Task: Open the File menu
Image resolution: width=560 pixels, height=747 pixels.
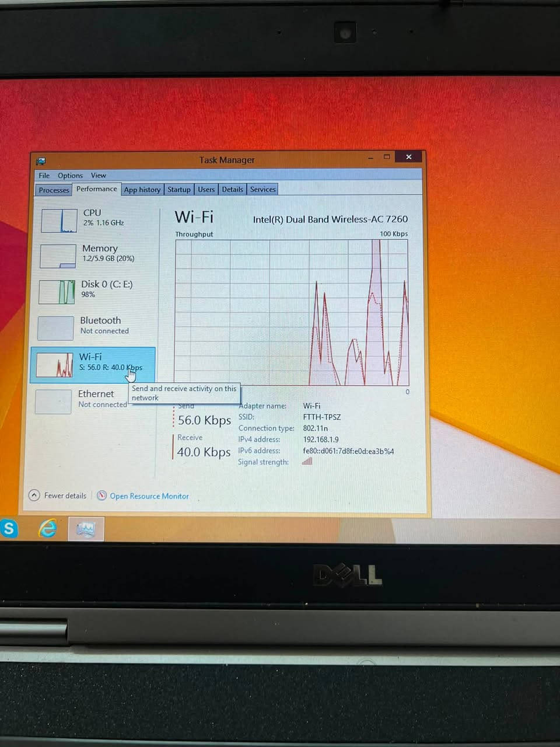Action: click(x=44, y=176)
